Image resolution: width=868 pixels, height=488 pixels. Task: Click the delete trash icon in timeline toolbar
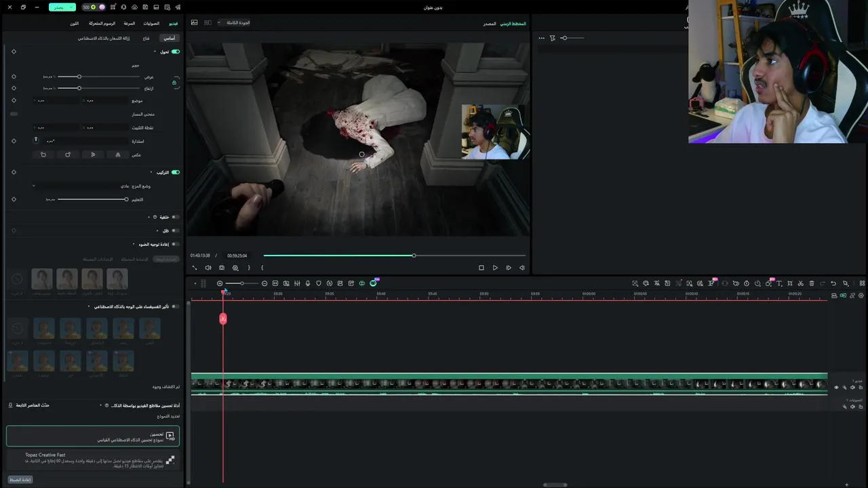click(x=812, y=283)
